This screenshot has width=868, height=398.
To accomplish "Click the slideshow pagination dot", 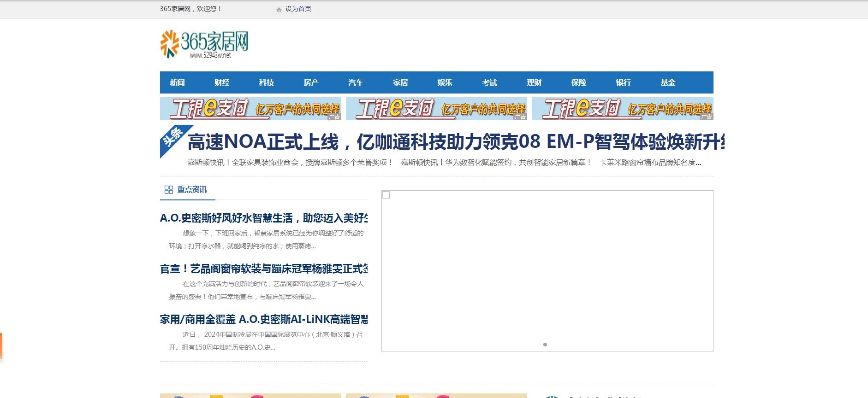I will 545,345.
